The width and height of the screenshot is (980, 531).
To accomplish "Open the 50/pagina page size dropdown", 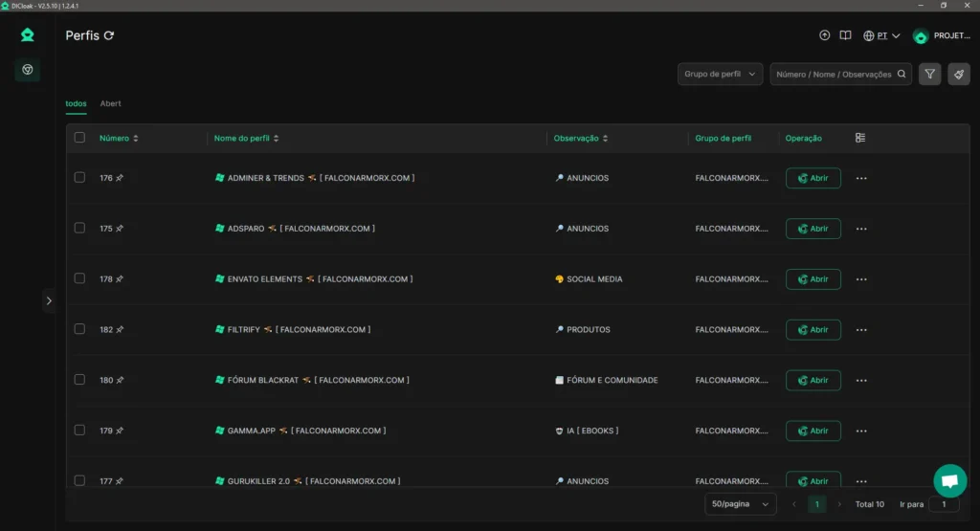I will coord(740,504).
